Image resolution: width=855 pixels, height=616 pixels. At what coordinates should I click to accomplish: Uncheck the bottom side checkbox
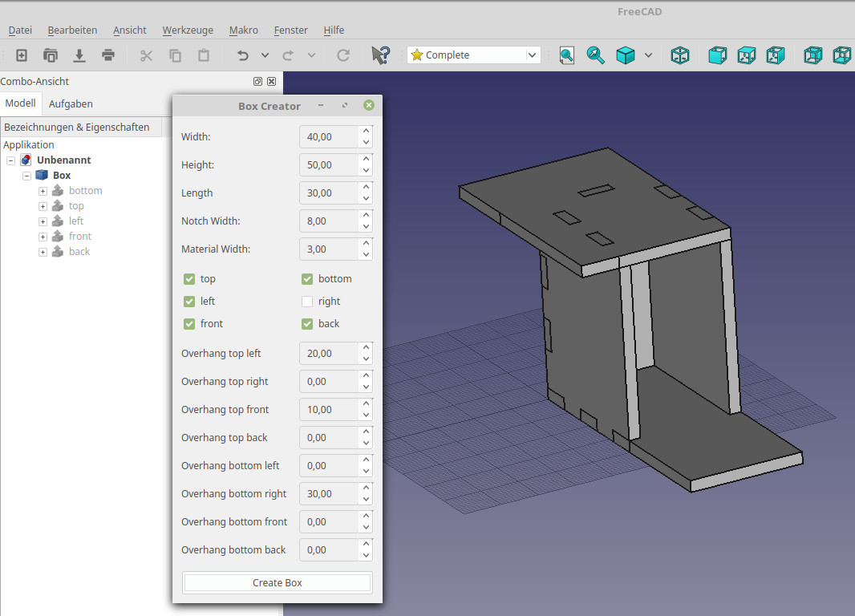pos(307,279)
